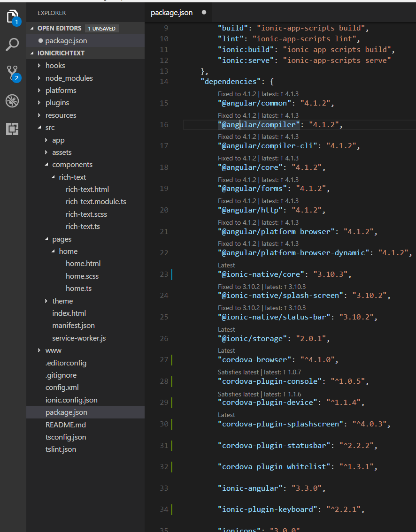Click the unsaved dot on package.json tab
The image size is (416, 532).
(204, 13)
